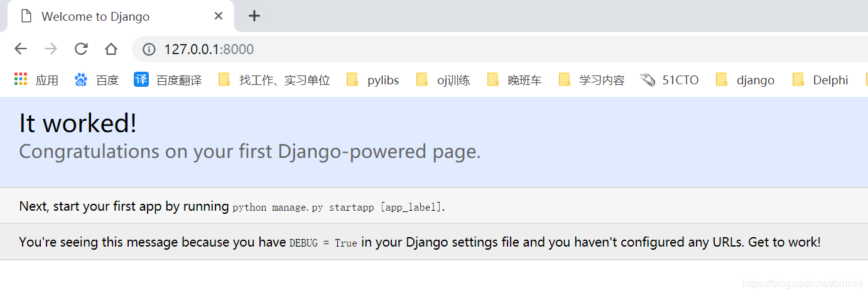This screenshot has height=295, width=868.
Task: Open the Delphi bookmark folder
Action: [x=820, y=80]
